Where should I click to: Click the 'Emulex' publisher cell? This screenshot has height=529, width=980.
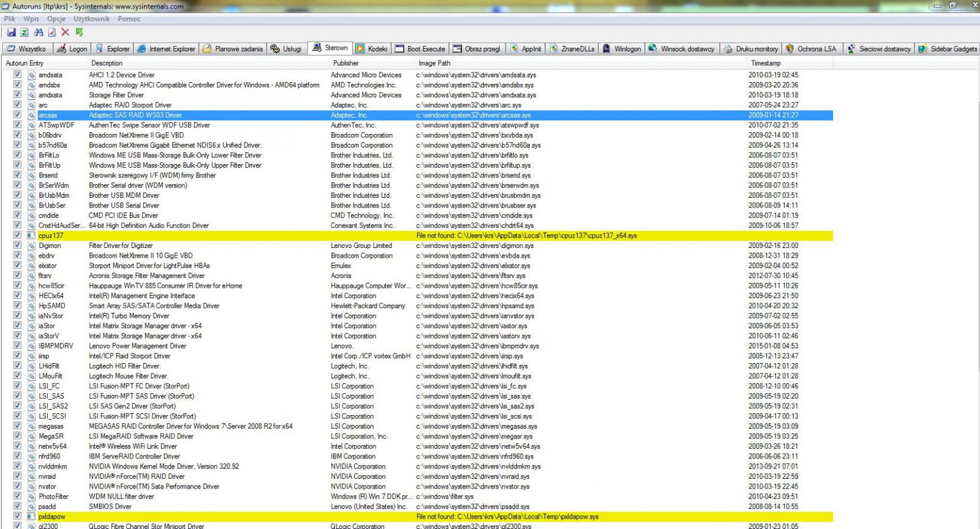341,266
